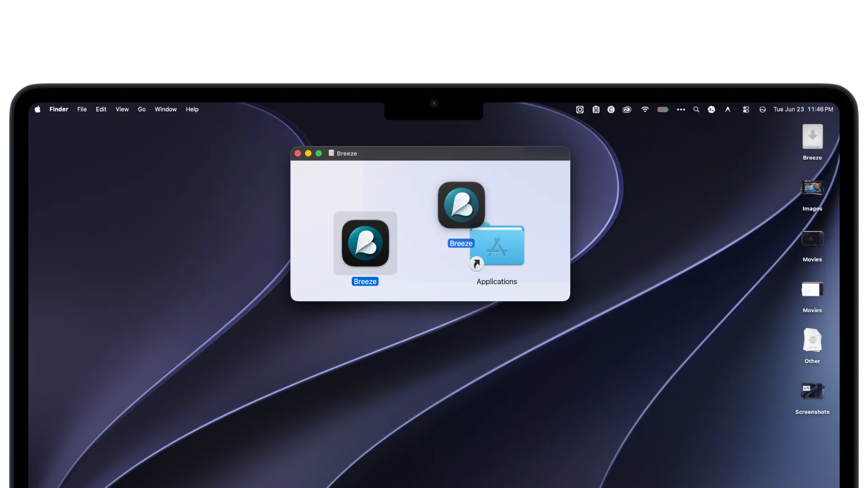Click the dragged Breeze icon over Applications
Image resolution: width=868 pixels, height=488 pixels.
(461, 205)
